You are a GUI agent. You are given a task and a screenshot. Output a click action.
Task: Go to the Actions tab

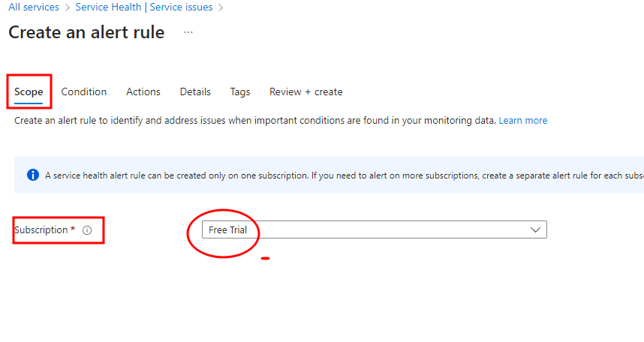coord(143,91)
